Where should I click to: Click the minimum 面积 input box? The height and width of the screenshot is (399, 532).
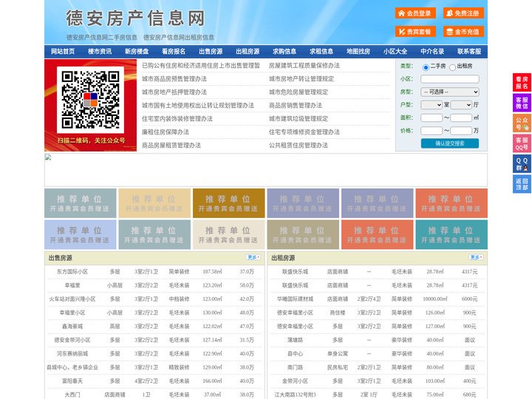point(432,117)
